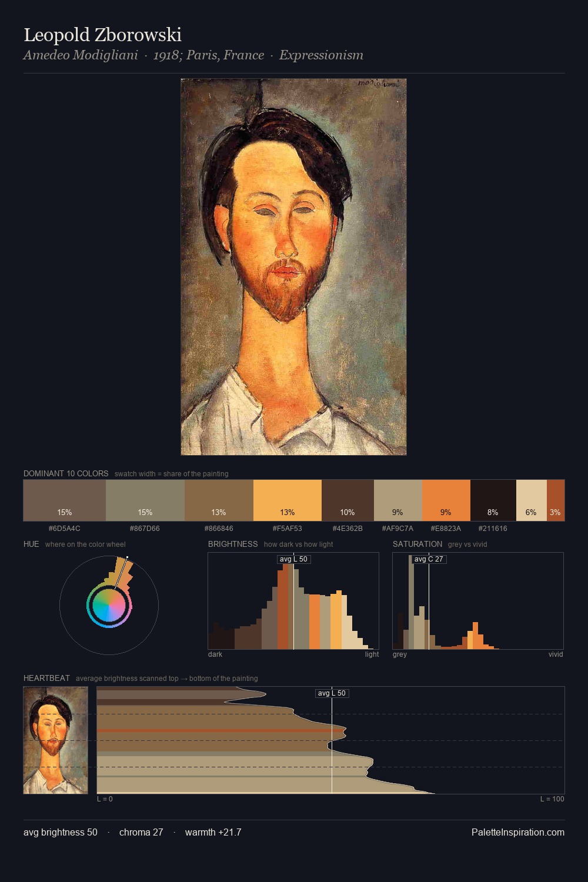Click the hex code text #211616
The width and height of the screenshot is (588, 882).
(493, 529)
